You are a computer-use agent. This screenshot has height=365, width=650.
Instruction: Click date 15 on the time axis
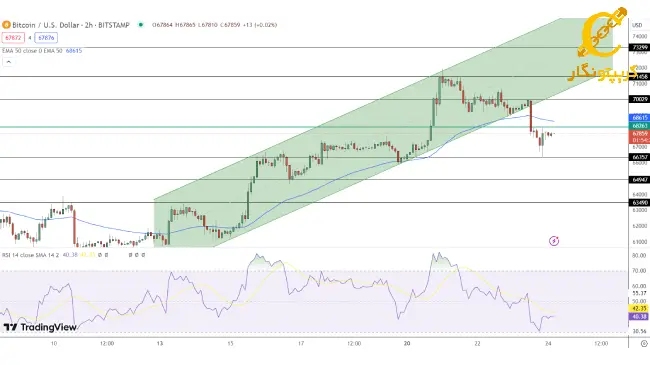[230, 343]
